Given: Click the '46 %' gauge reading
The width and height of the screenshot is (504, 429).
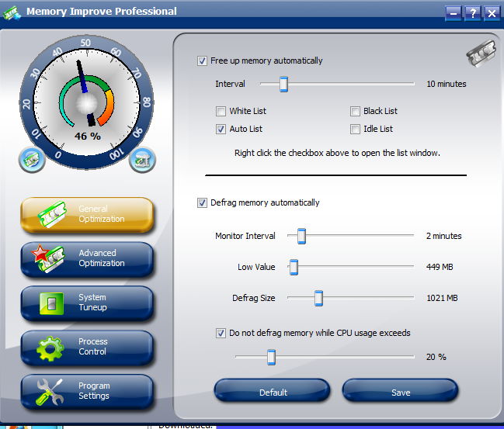Looking at the screenshot, I should click(x=88, y=137).
